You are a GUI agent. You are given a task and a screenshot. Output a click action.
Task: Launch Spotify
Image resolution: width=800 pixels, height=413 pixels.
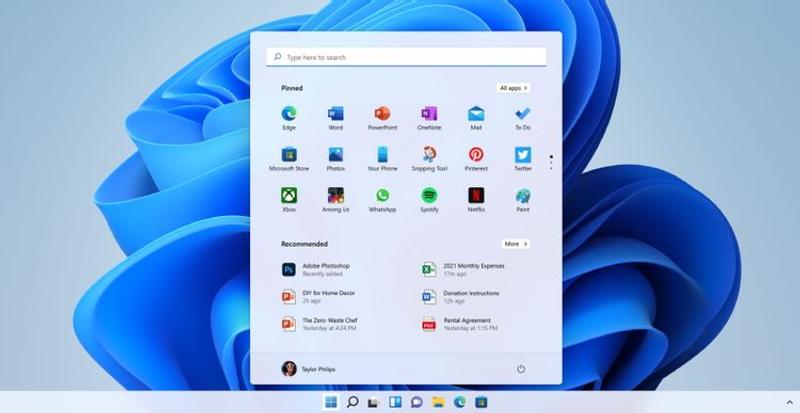429,200
